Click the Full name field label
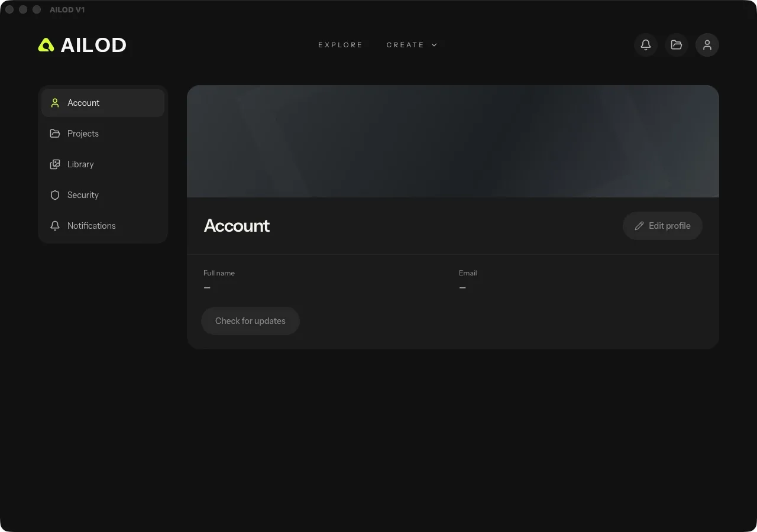The image size is (757, 532). point(219,273)
